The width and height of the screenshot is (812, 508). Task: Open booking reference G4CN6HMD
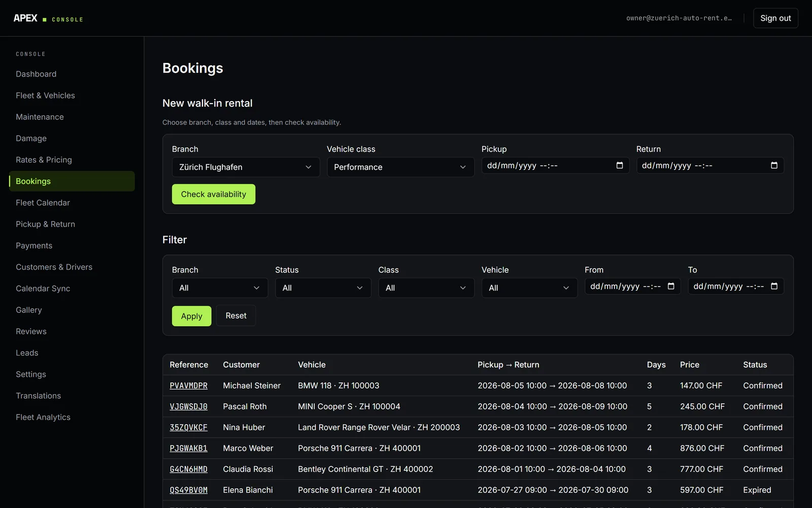(188, 469)
